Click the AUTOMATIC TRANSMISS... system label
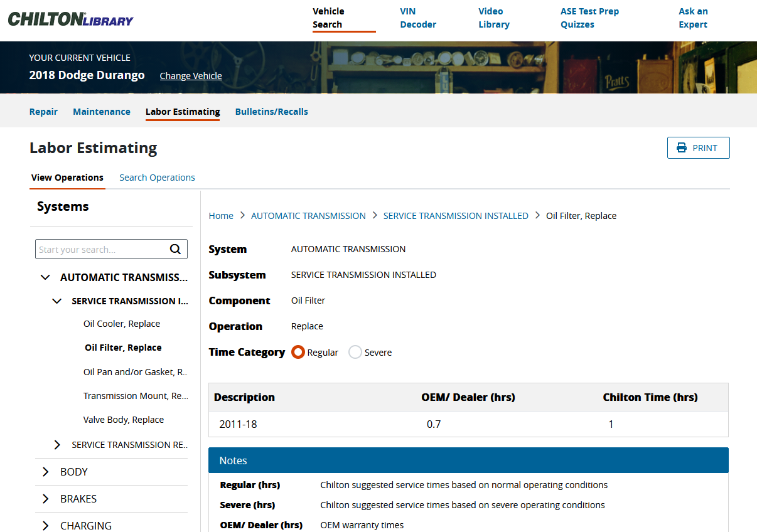 (x=124, y=277)
